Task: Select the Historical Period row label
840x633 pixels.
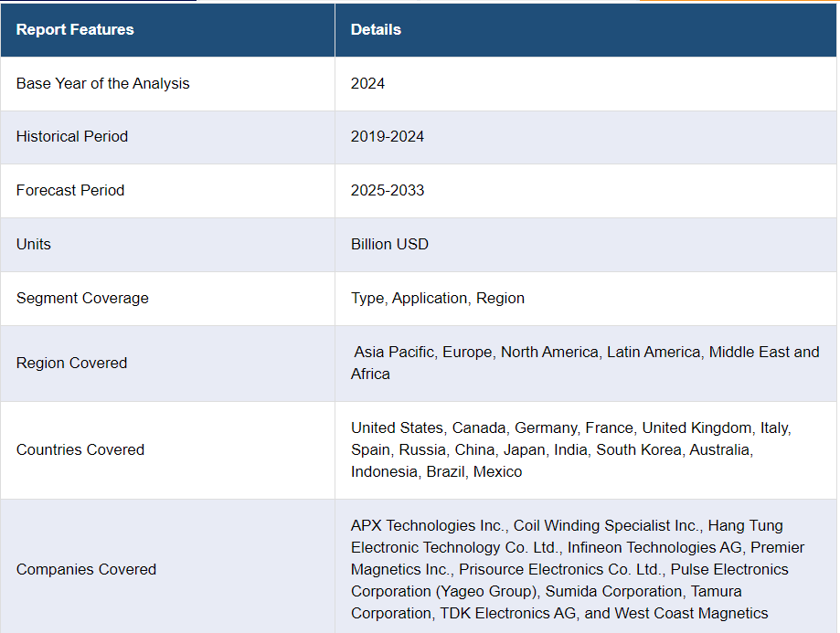Action: [x=72, y=137]
